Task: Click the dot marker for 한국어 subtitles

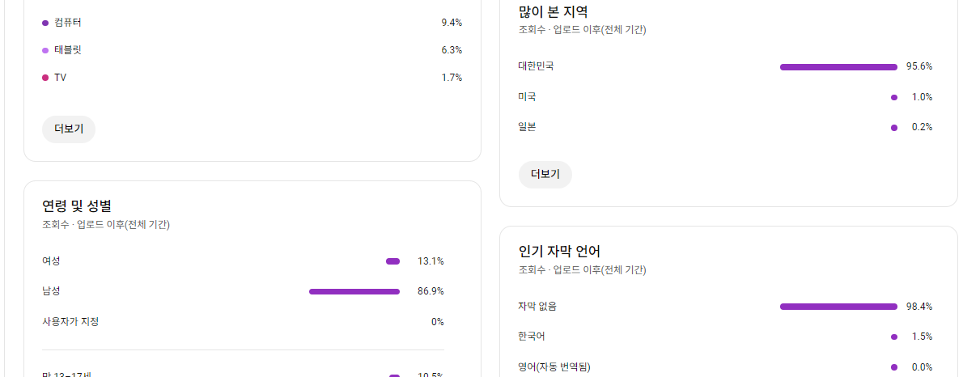Action: pos(894,337)
